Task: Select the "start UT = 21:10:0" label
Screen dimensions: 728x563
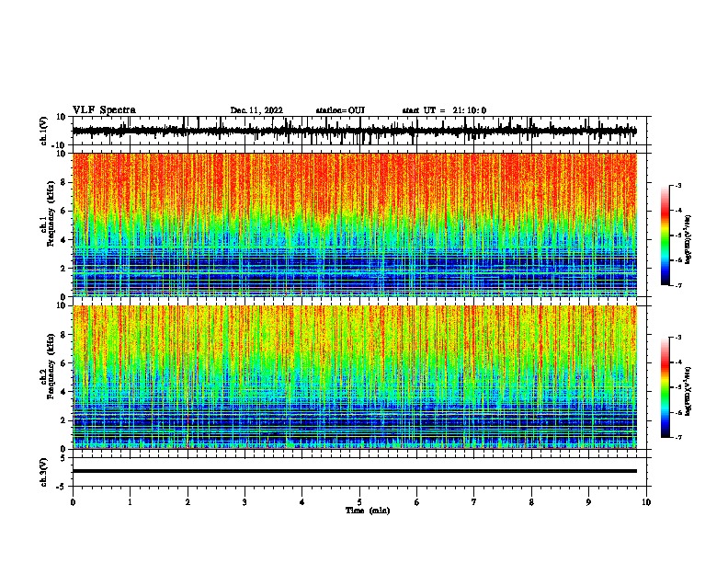Action: [x=444, y=110]
